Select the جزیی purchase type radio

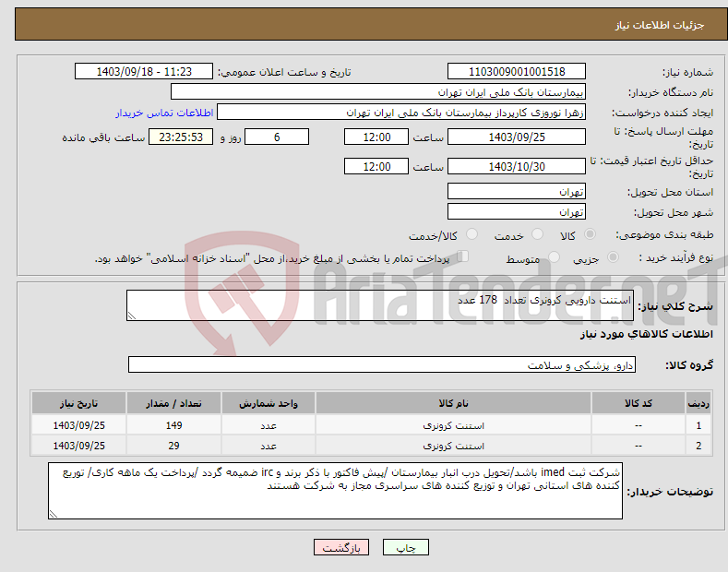613,257
